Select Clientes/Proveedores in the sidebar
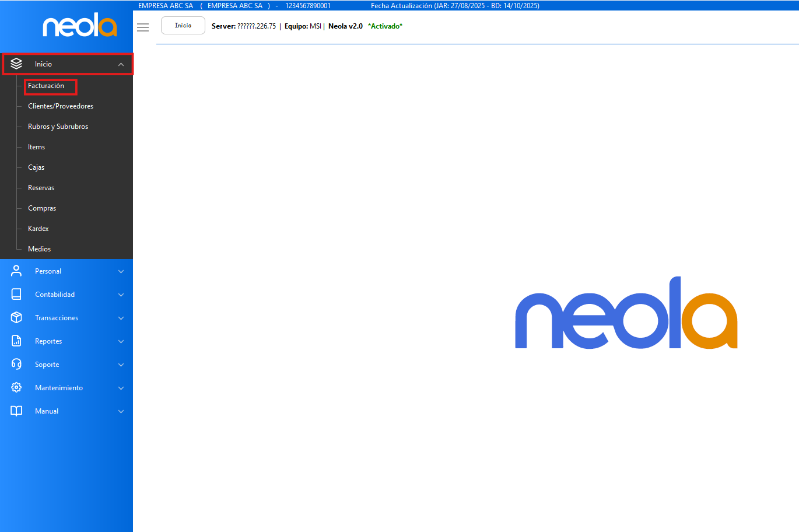This screenshot has width=799, height=532. pyautogui.click(x=61, y=106)
